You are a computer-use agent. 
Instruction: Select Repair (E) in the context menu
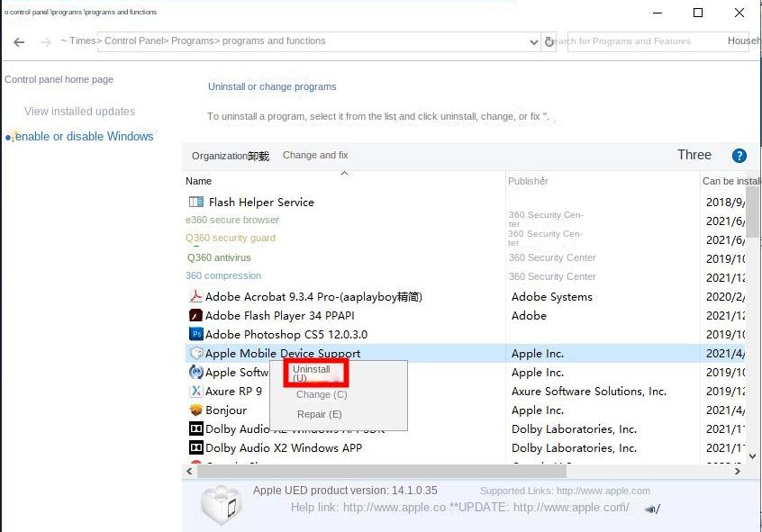click(x=317, y=414)
